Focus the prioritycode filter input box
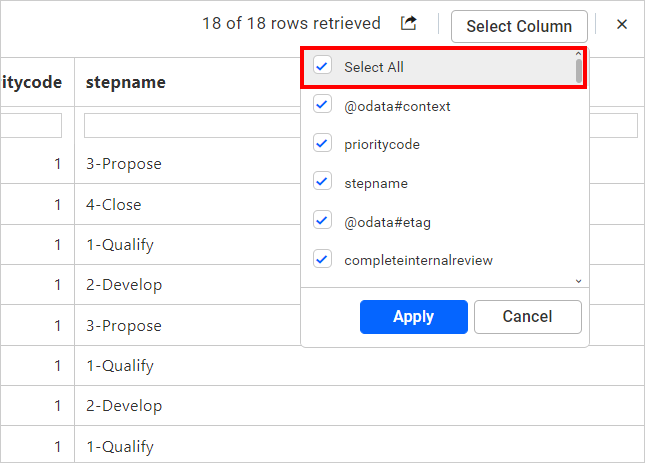The width and height of the screenshot is (645, 463). (x=31, y=125)
